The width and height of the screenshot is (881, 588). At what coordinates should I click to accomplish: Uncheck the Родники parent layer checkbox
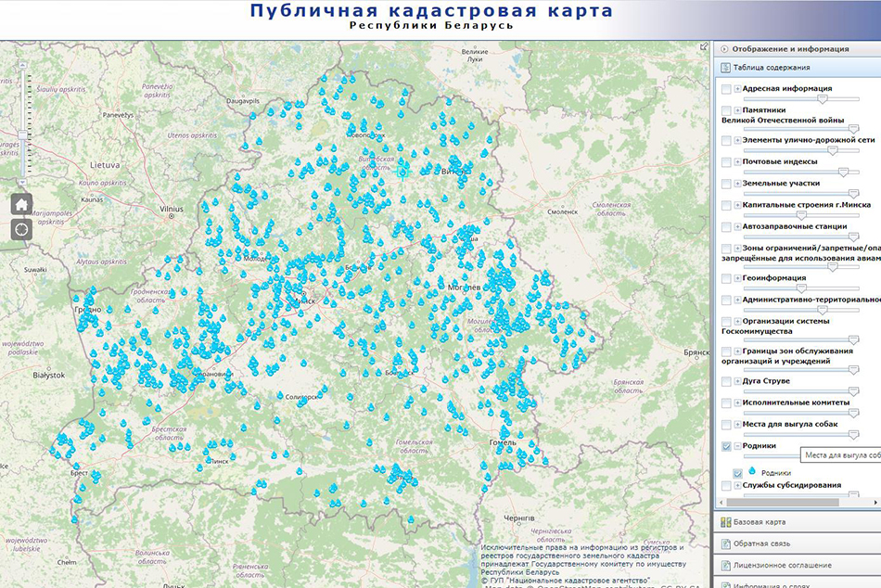point(726,446)
